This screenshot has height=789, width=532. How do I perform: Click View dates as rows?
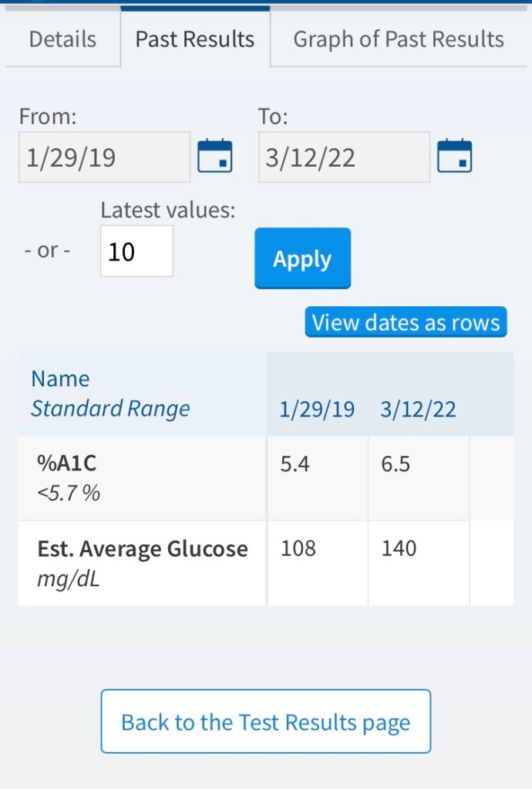[406, 322]
